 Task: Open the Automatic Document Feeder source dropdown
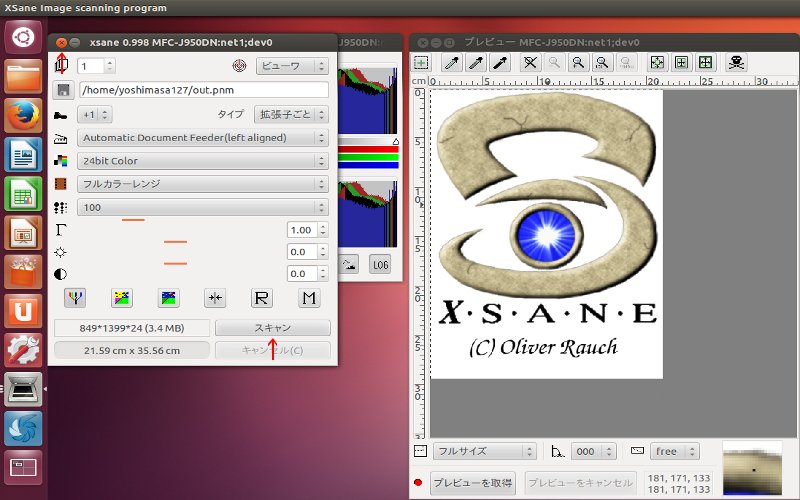pyautogui.click(x=203, y=138)
